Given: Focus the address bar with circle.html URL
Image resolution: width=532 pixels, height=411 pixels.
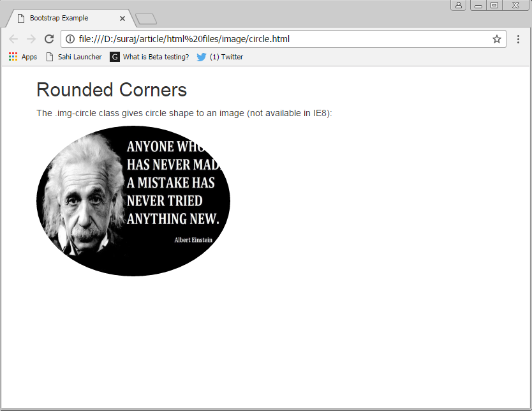Looking at the screenshot, I should point(283,39).
